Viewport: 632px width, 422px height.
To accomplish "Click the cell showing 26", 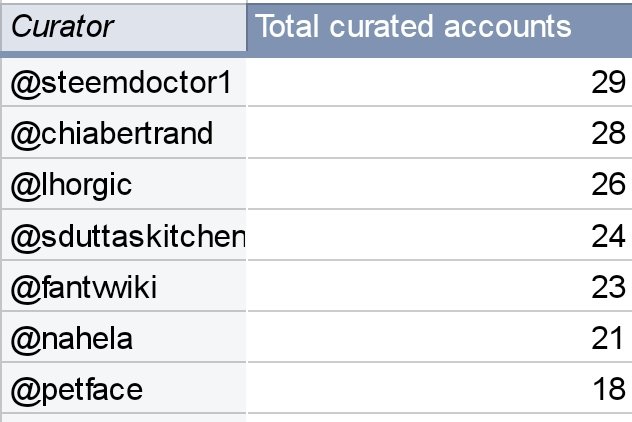I will 438,185.
